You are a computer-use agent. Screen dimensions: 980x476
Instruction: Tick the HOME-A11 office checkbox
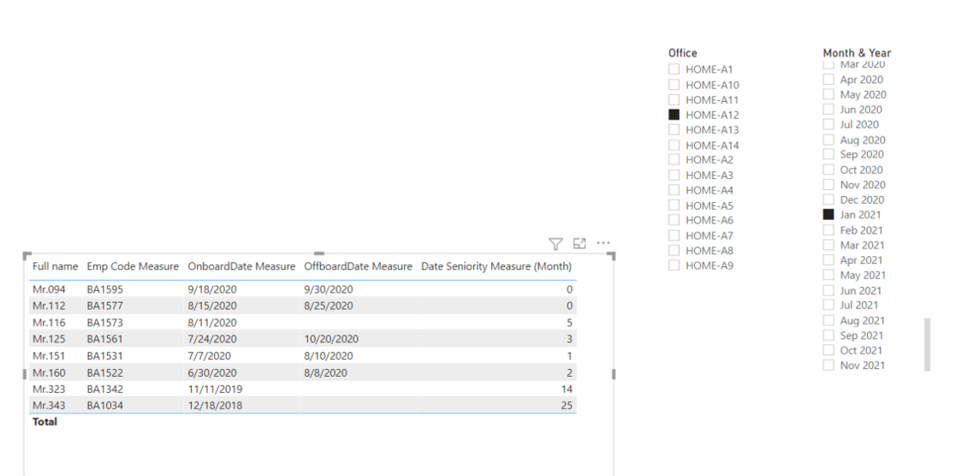pos(674,99)
